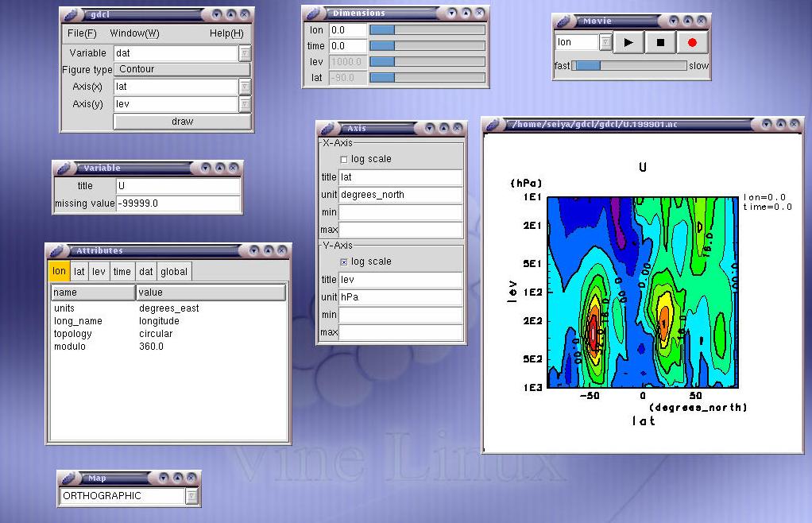
Task: Switch to the dat attributes tab
Action: [146, 272]
